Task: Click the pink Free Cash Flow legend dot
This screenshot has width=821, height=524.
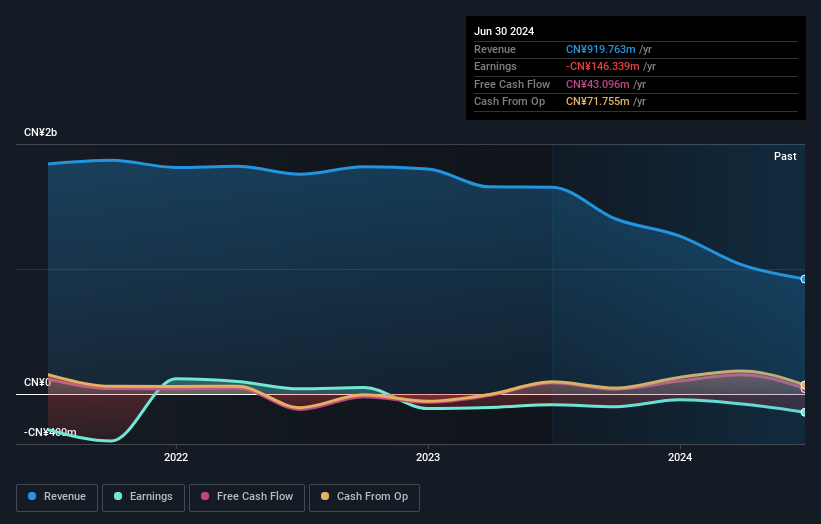Action: [x=205, y=496]
